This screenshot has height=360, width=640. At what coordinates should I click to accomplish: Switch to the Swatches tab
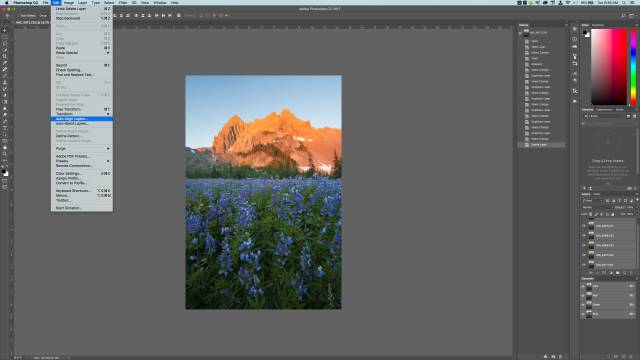598,25
